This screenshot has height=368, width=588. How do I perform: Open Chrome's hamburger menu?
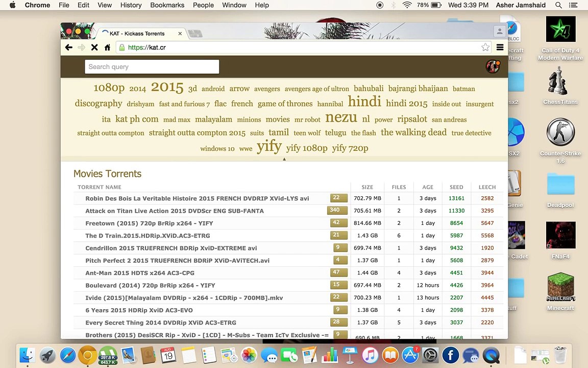click(x=500, y=47)
